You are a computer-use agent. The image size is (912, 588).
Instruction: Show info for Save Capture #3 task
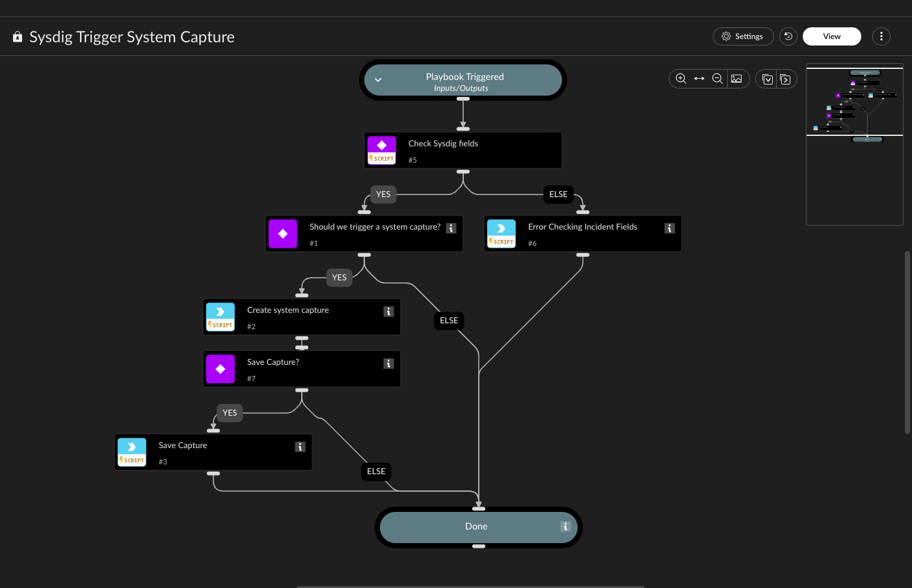point(300,447)
